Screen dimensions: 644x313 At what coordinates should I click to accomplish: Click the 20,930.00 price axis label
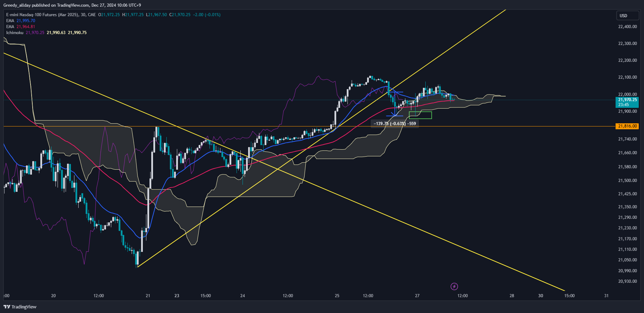point(628,281)
